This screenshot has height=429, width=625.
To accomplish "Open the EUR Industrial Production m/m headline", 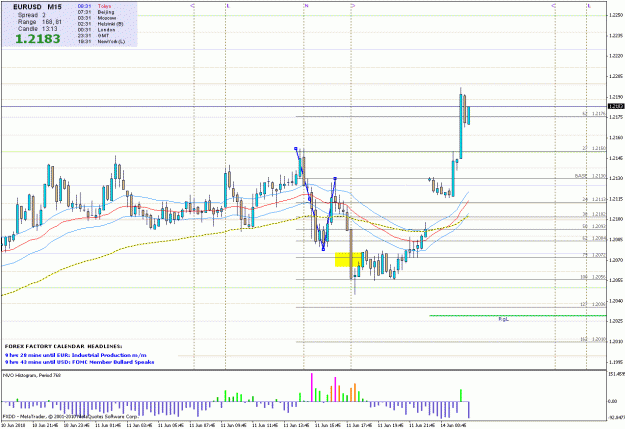I will pyautogui.click(x=75, y=355).
